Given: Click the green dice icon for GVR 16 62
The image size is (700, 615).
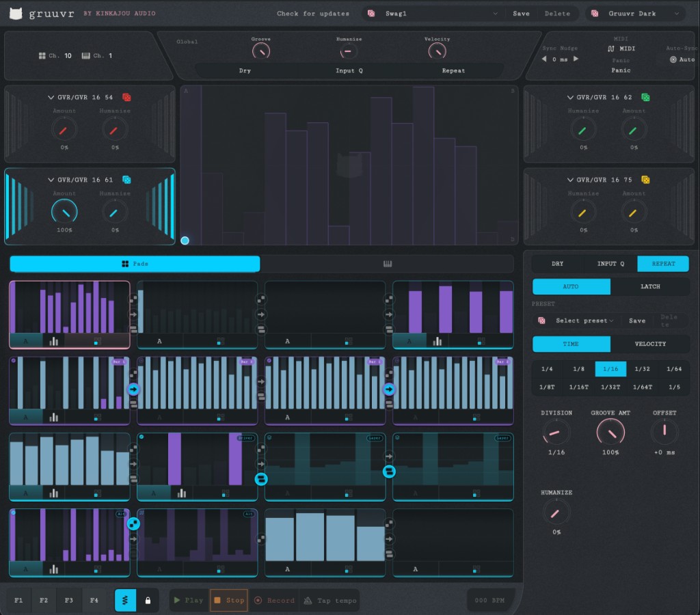Looking at the screenshot, I should (645, 97).
